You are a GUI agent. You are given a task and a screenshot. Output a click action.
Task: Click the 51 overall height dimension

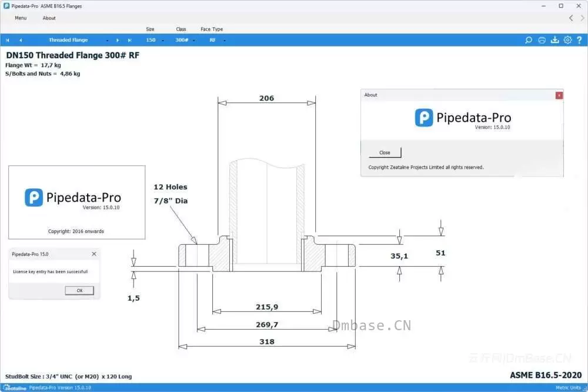pos(440,253)
